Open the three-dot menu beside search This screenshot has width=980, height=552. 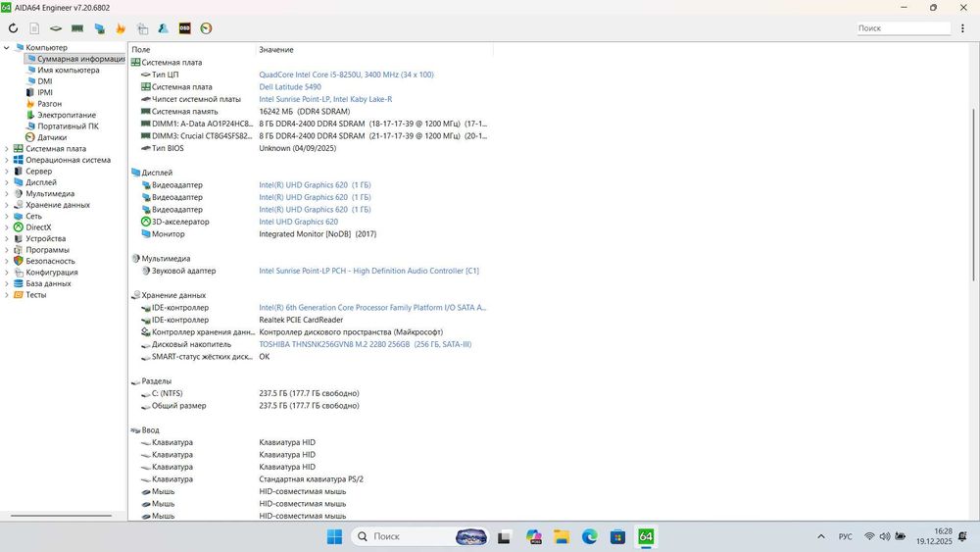[962, 28]
